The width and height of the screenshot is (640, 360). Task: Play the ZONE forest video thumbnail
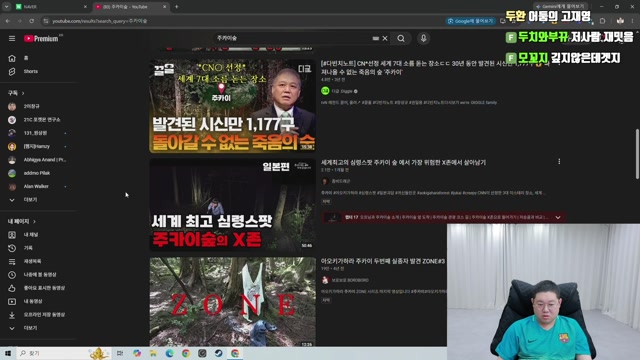tap(232, 302)
